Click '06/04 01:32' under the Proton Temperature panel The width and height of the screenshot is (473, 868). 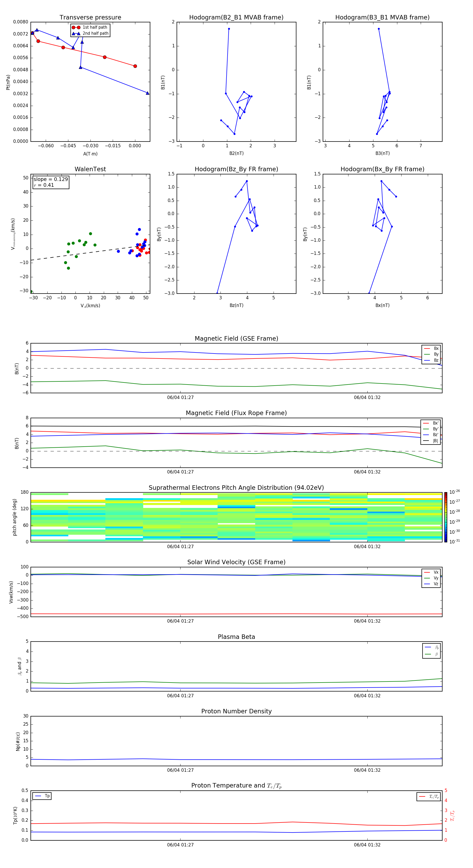(367, 845)
